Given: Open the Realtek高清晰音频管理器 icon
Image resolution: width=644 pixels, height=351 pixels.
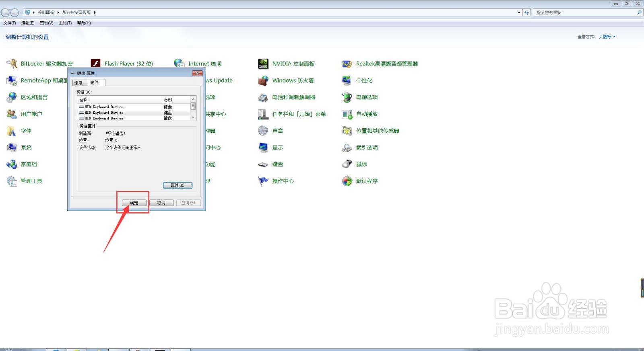Looking at the screenshot, I should (347, 64).
